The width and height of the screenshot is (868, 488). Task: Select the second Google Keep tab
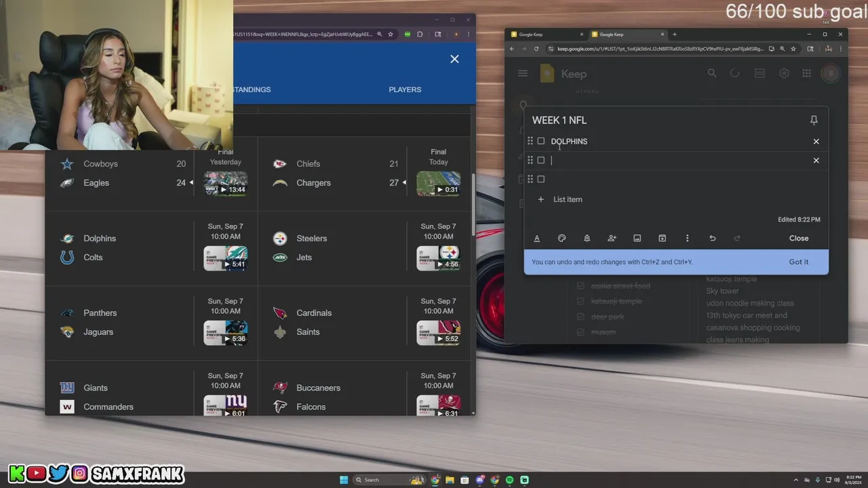click(627, 35)
